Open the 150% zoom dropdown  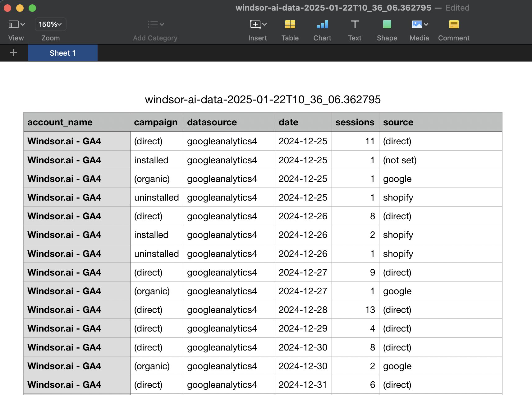(50, 24)
